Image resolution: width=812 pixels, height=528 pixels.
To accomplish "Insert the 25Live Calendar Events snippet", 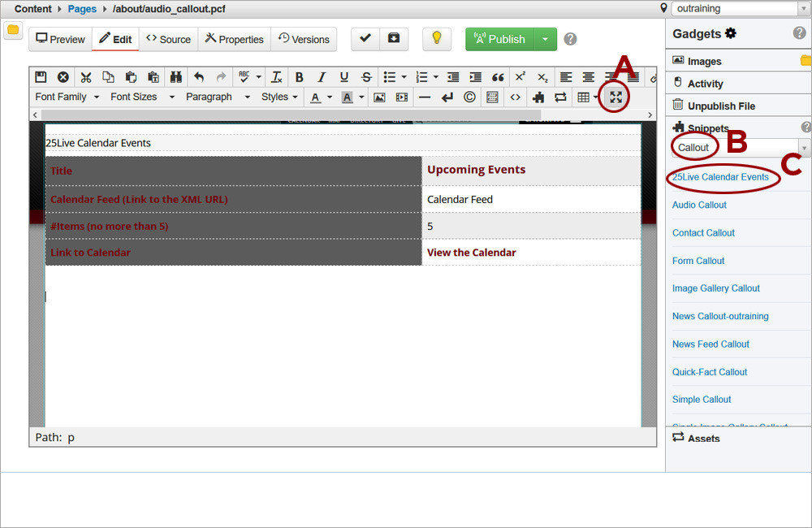I will coord(720,177).
